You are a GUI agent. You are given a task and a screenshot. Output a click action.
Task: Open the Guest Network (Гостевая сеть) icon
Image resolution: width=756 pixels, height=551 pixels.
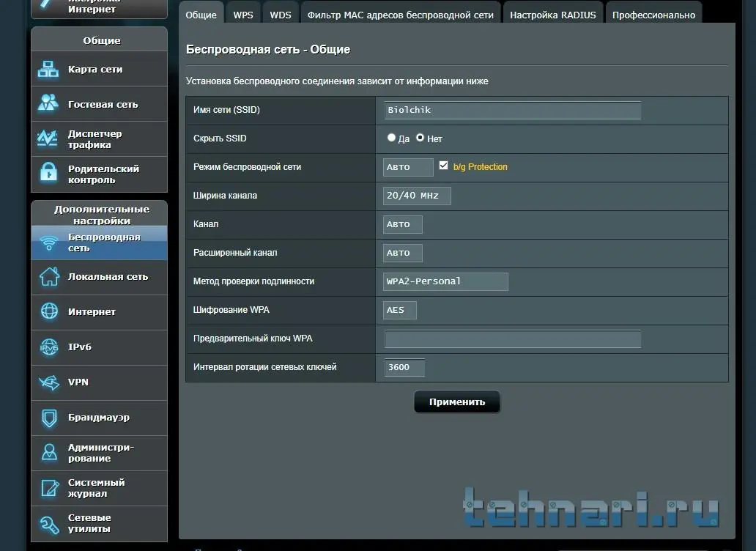click(x=48, y=104)
